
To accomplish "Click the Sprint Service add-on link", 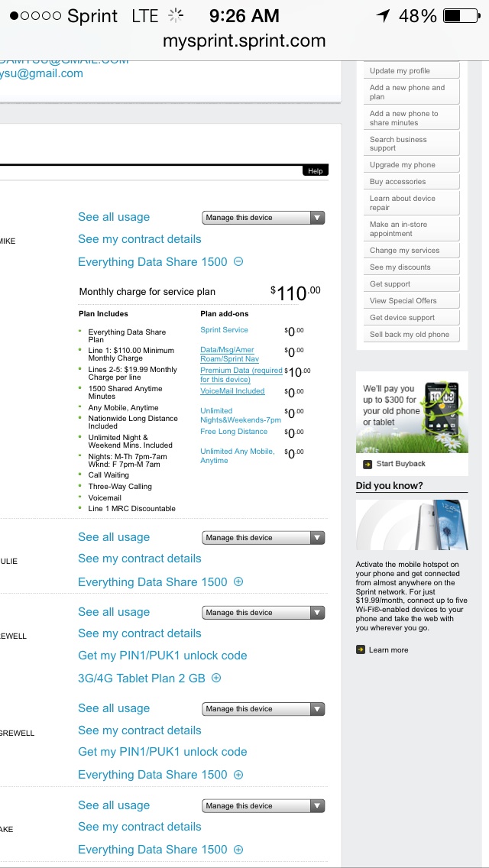I will [x=225, y=330].
